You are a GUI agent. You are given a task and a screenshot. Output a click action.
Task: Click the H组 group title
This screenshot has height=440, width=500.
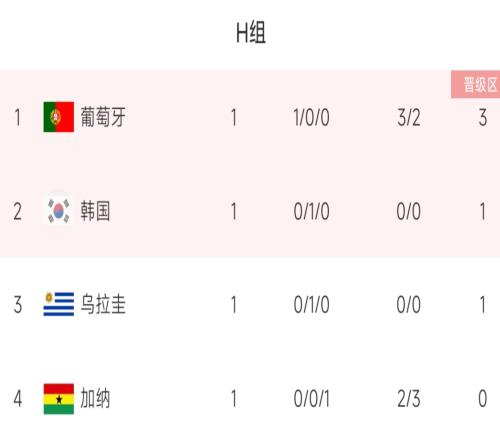click(251, 32)
